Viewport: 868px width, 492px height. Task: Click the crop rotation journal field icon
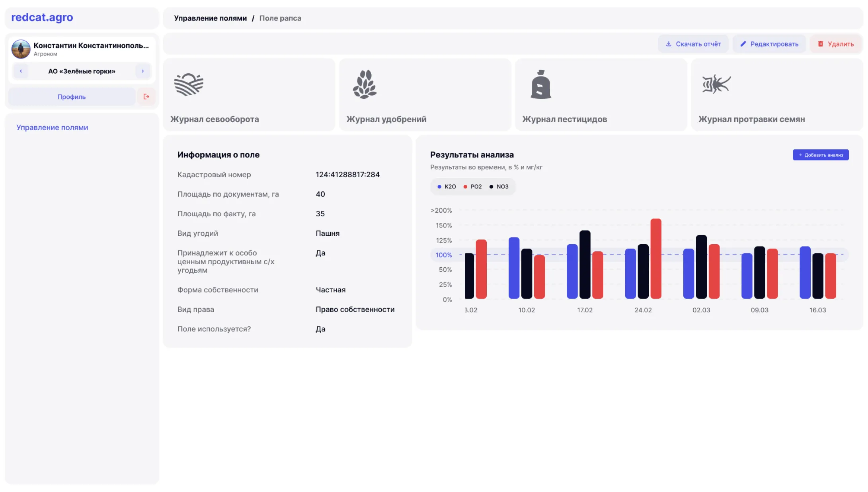tap(189, 84)
